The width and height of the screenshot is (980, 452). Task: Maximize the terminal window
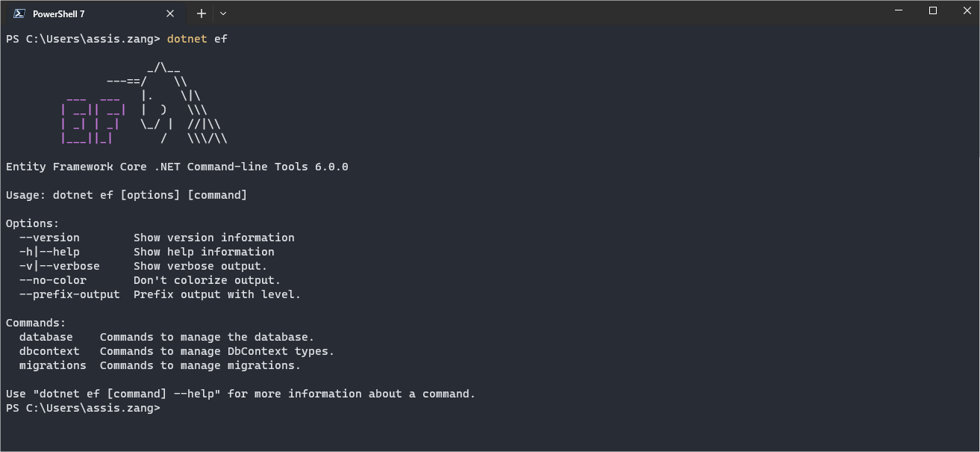tap(932, 11)
